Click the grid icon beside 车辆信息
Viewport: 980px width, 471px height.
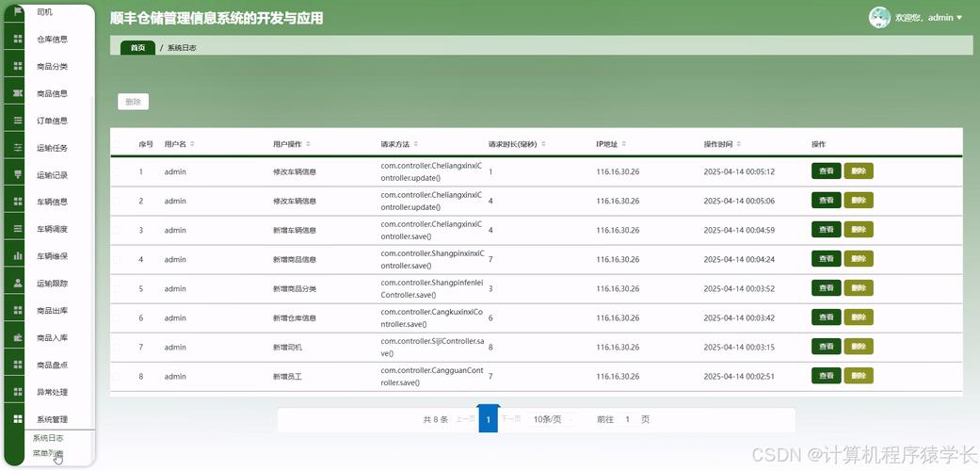pos(18,202)
